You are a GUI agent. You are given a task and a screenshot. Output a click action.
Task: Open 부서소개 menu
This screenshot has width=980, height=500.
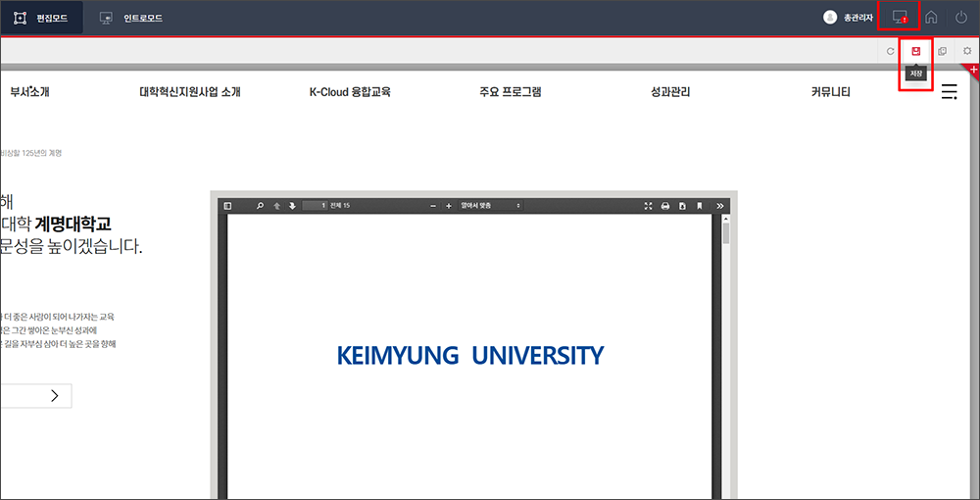tap(30, 92)
